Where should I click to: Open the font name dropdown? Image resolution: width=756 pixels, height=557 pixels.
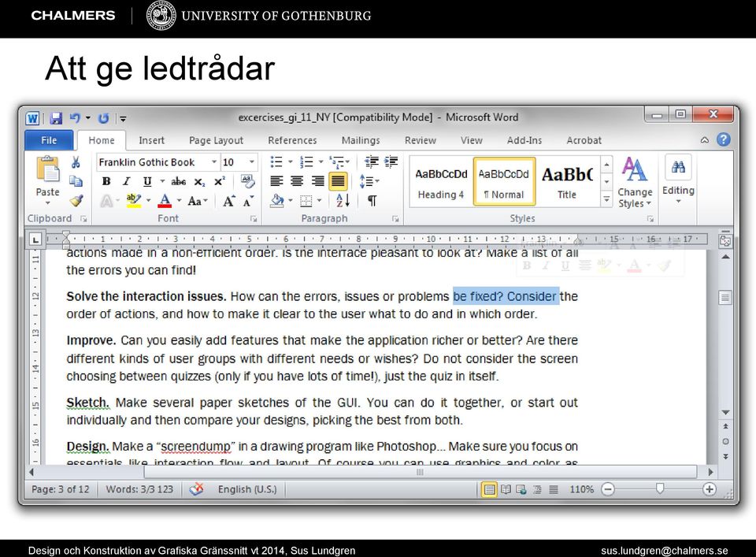(x=214, y=162)
